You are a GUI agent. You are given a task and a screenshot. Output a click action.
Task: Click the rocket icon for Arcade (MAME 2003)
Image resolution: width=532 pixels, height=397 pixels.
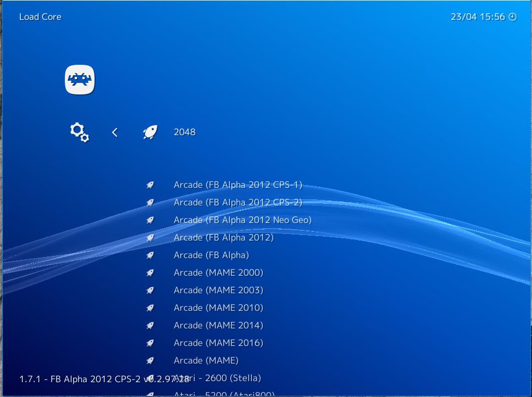pos(150,290)
